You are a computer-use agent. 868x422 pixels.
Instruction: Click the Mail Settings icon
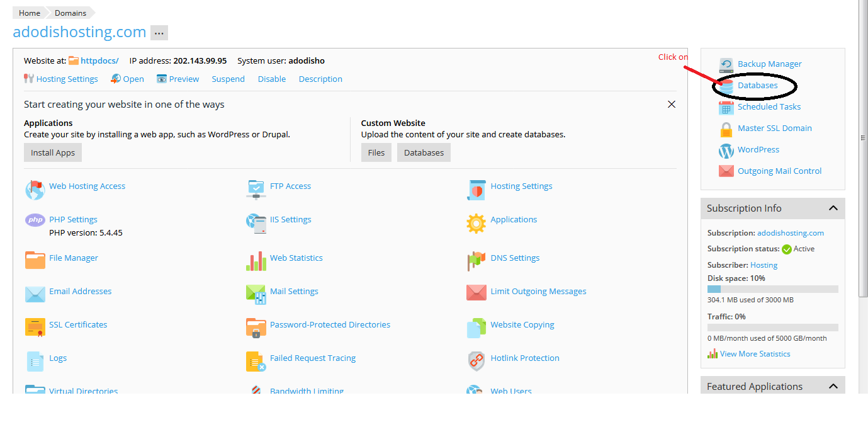(256, 294)
